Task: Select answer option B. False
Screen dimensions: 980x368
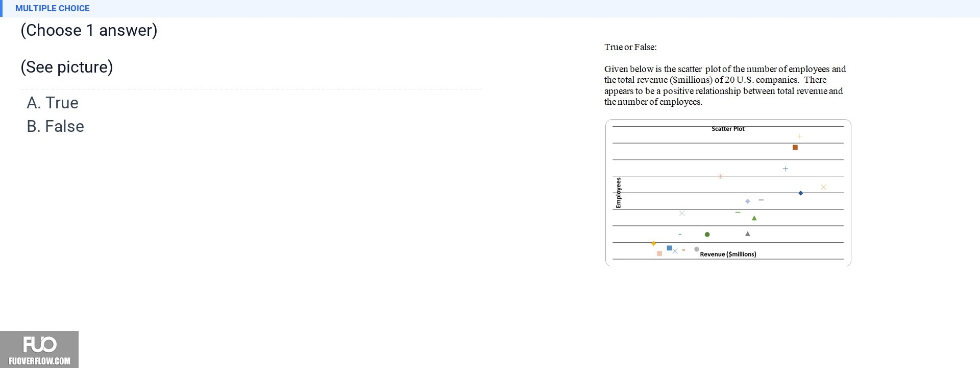Action: 55,126
